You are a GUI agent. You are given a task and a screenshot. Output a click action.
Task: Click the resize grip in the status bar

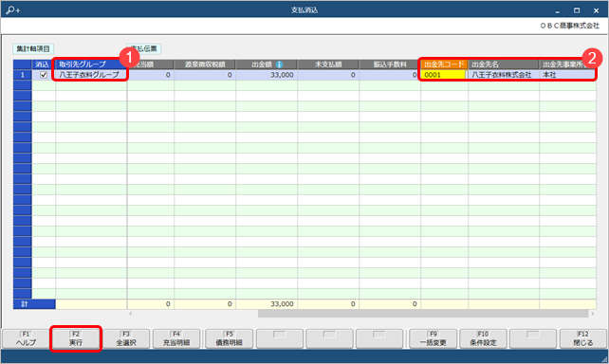(x=604, y=359)
